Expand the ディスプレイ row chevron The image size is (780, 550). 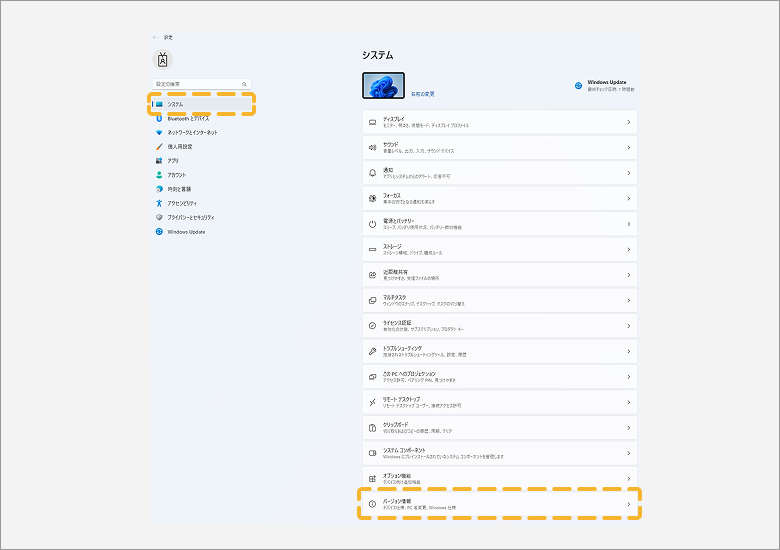[629, 122]
